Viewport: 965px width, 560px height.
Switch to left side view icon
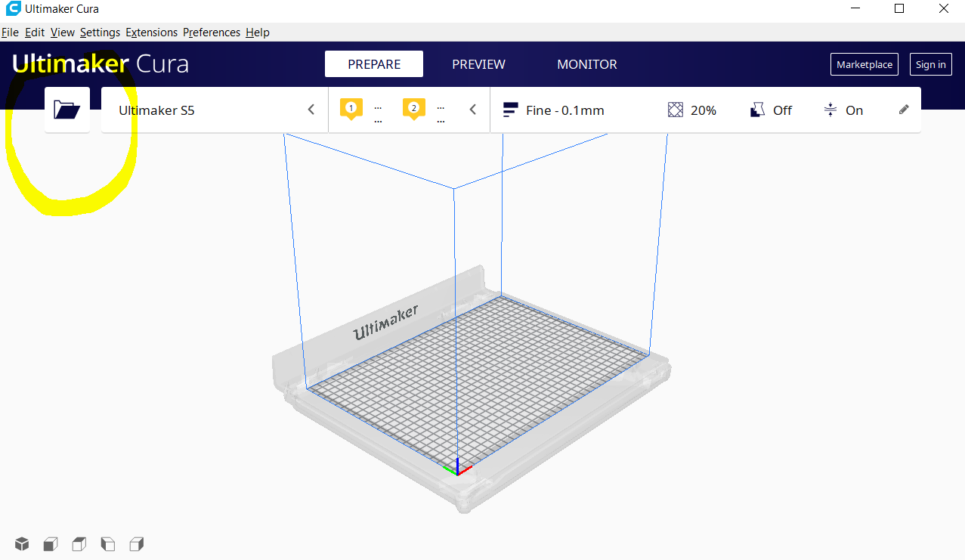click(108, 543)
